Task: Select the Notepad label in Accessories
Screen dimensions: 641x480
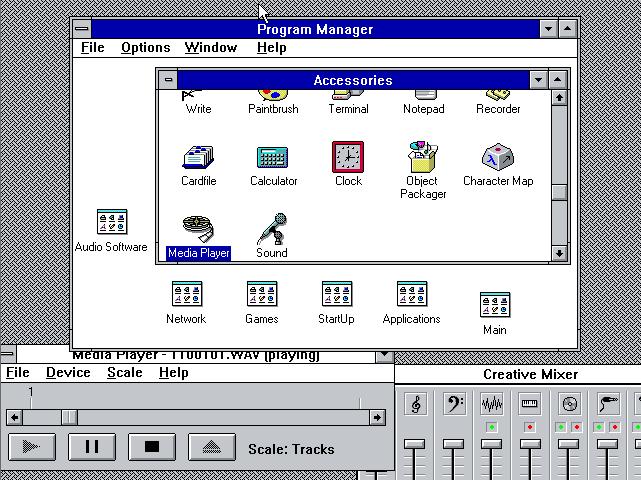Action: click(424, 109)
